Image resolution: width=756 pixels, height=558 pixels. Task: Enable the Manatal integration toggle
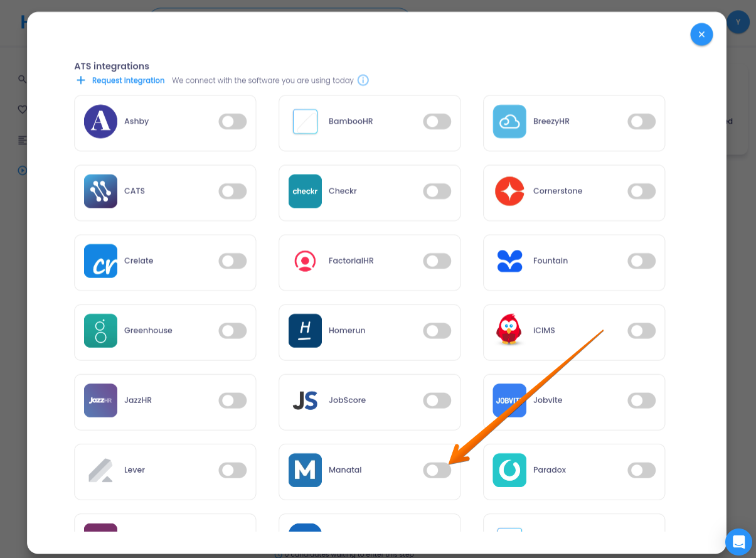pos(437,470)
